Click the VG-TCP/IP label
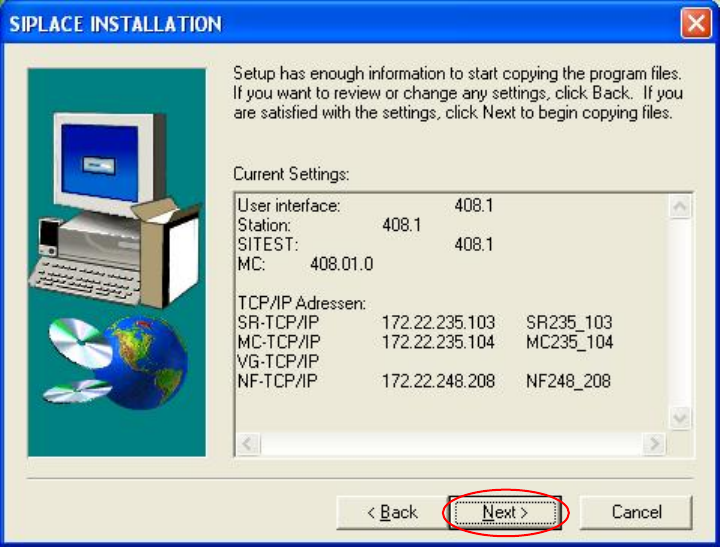This screenshot has width=720, height=547. coord(278,361)
